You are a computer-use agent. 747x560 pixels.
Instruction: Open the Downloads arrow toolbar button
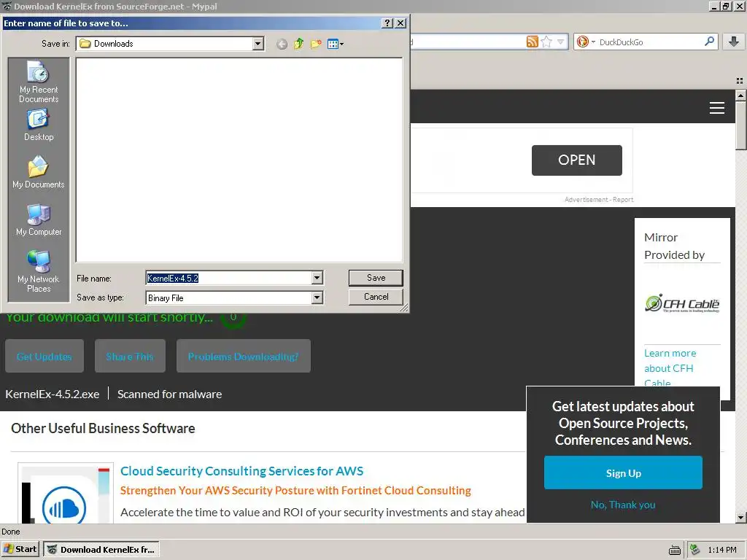click(x=734, y=42)
